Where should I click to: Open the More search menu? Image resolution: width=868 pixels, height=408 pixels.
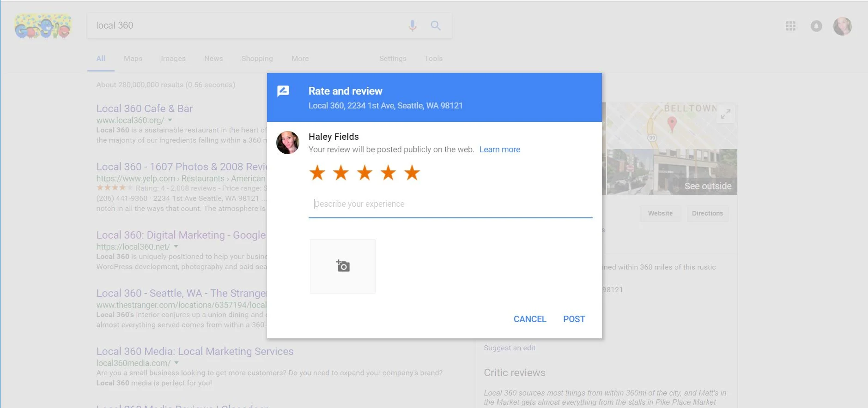click(x=300, y=59)
